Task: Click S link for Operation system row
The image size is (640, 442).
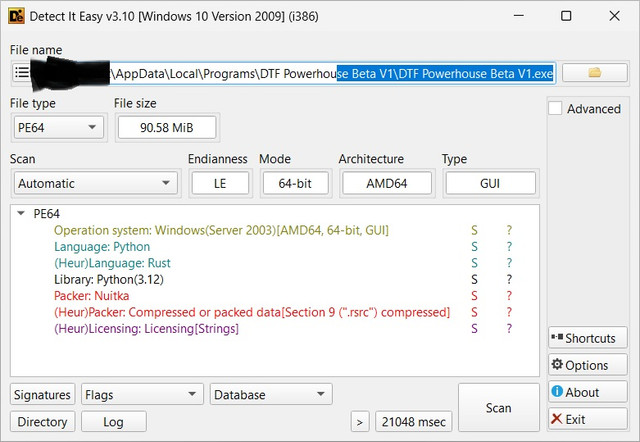Action: (474, 230)
